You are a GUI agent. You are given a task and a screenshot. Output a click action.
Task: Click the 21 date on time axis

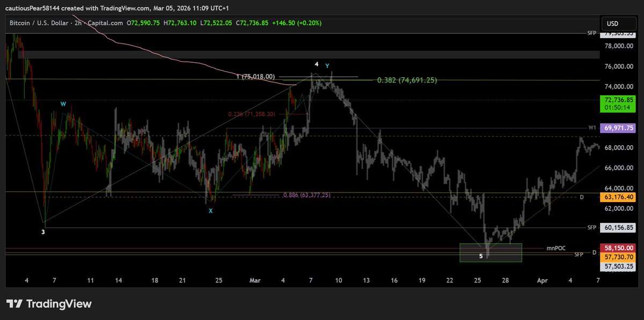point(182,280)
